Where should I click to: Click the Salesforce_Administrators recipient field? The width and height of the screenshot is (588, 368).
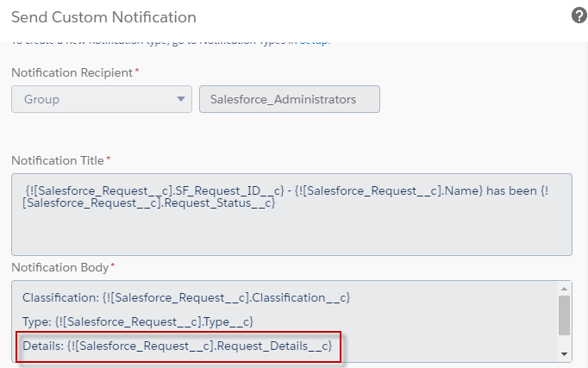[x=289, y=99]
